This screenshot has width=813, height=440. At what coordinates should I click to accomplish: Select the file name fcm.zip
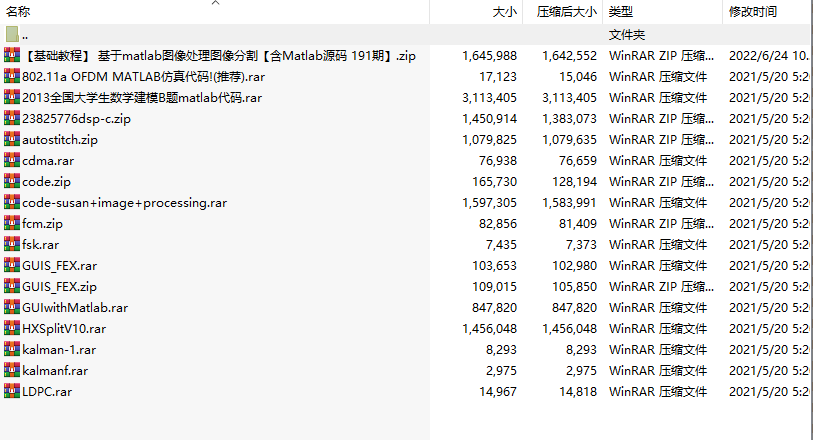[x=42, y=223]
